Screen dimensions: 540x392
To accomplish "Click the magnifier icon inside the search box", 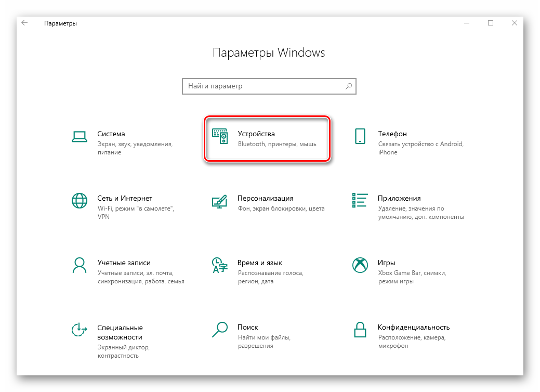I will coord(349,86).
